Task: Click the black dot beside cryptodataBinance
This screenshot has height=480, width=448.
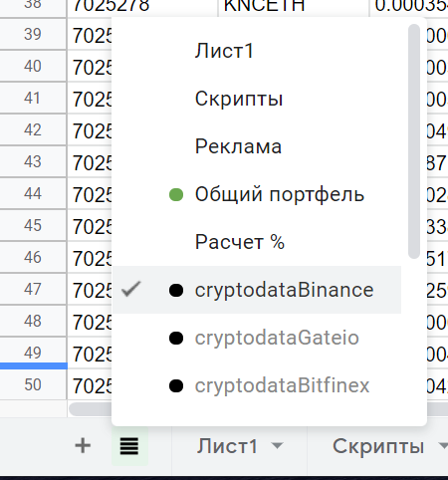Action: (x=176, y=290)
